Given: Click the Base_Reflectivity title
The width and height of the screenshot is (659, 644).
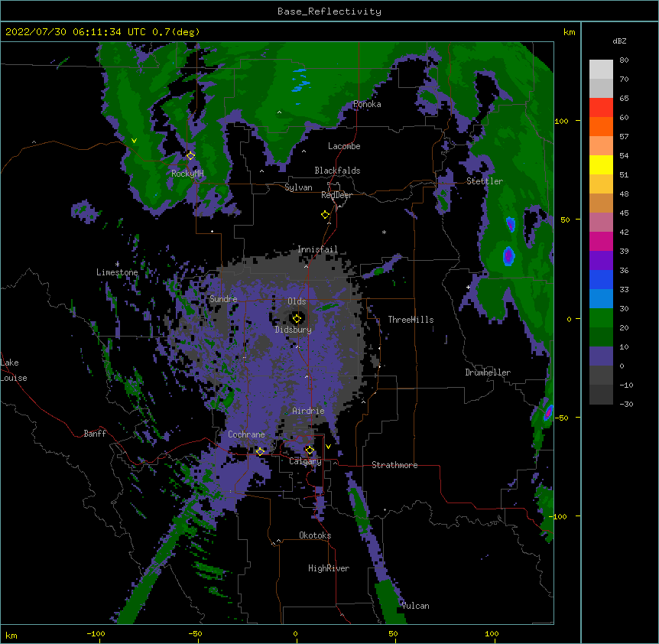Looking at the screenshot, I should click(x=329, y=11).
